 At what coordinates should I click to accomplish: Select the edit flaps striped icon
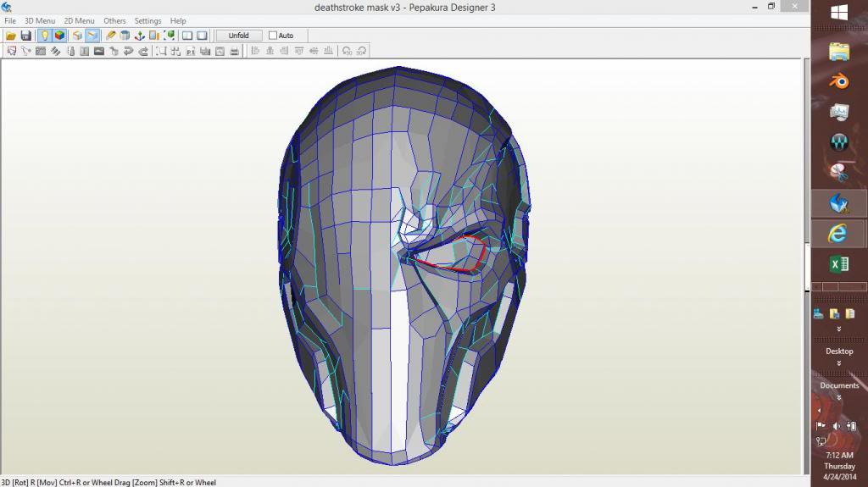point(55,51)
